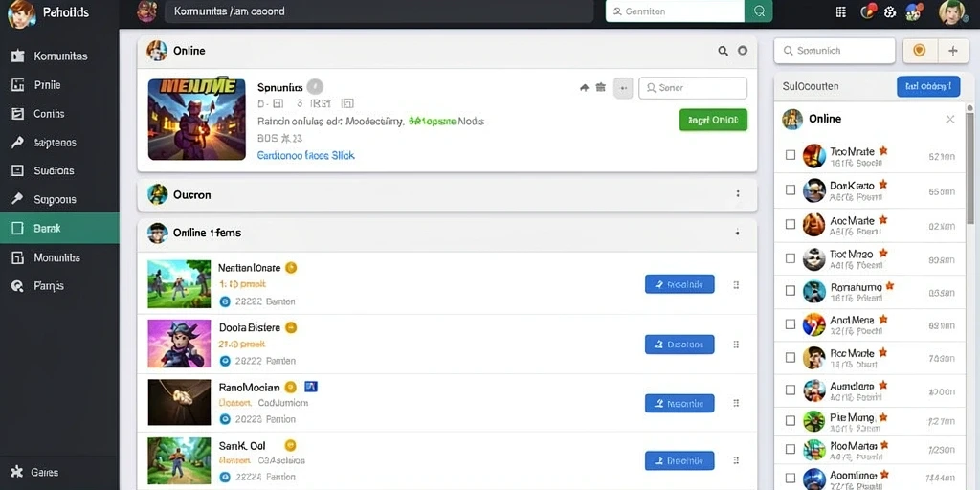Click the wrench icon beside saptenos
Image resolution: width=980 pixels, height=490 pixels.
point(17,143)
